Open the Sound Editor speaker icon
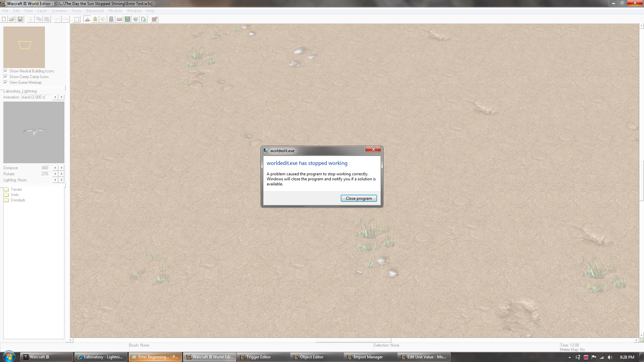The image size is (644, 362). point(103,19)
